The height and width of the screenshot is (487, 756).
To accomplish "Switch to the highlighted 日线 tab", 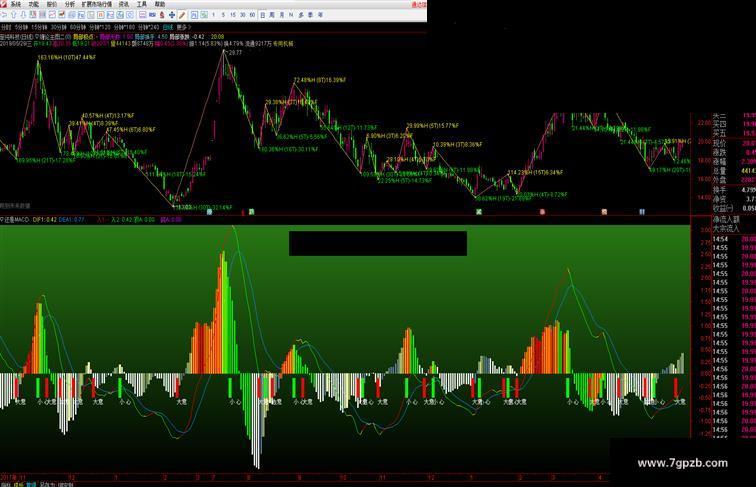I will pos(168,27).
